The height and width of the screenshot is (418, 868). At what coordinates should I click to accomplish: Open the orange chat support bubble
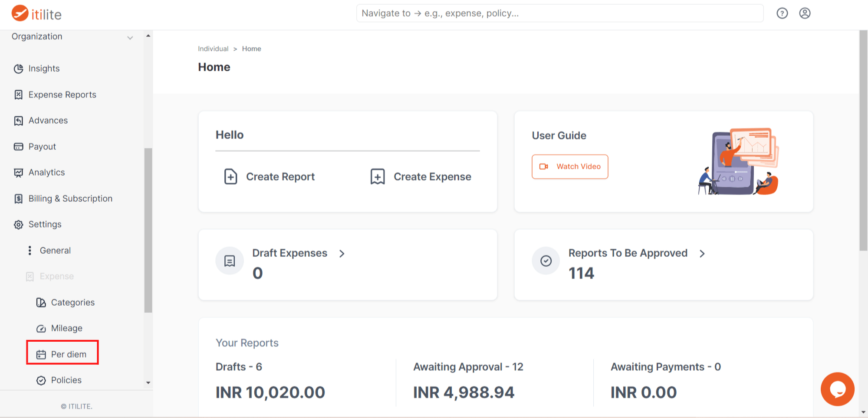837,389
